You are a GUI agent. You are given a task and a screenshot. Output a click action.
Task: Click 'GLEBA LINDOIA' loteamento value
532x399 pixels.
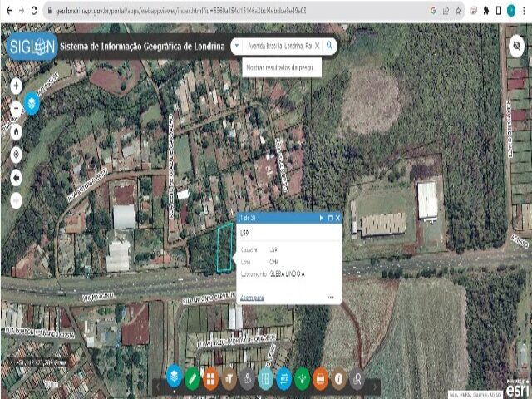(x=287, y=274)
